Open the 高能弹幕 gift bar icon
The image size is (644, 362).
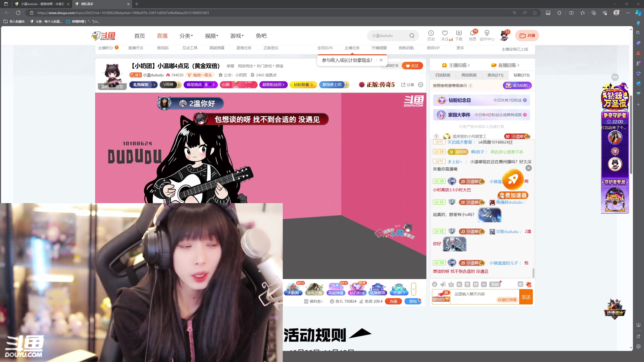coord(336,289)
